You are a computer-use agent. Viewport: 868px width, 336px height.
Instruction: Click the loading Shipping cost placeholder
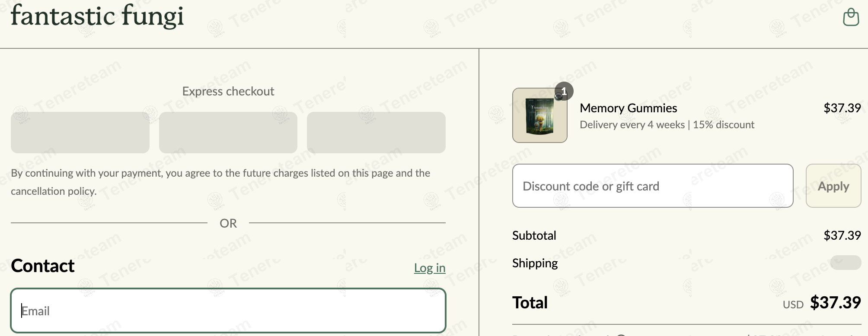click(x=846, y=263)
